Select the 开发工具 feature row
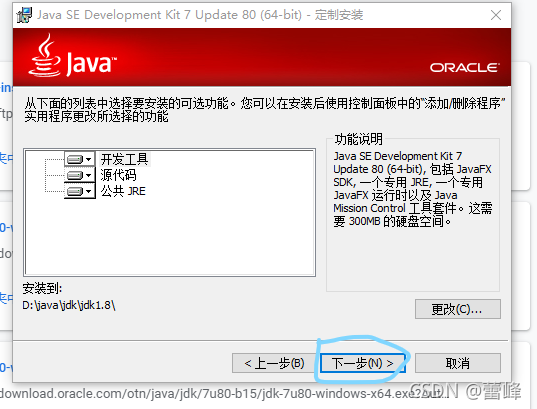Viewport: 537px width, 409px height. (x=124, y=160)
